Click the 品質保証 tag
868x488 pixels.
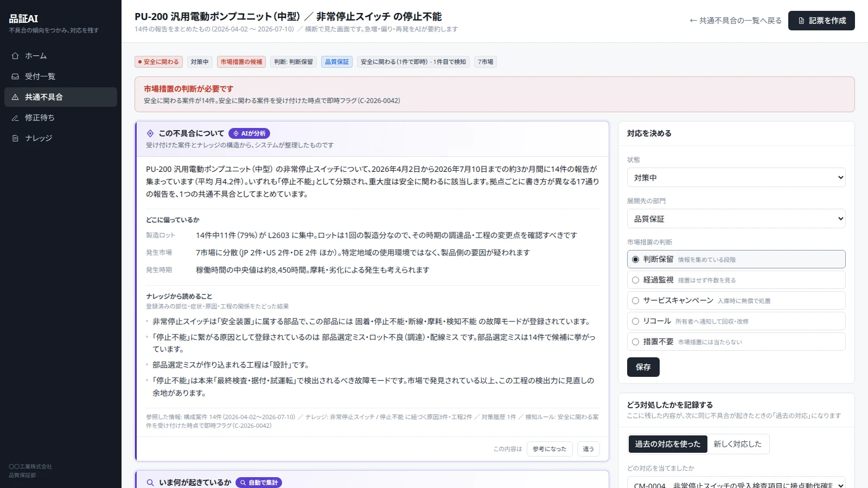pyautogui.click(x=337, y=62)
